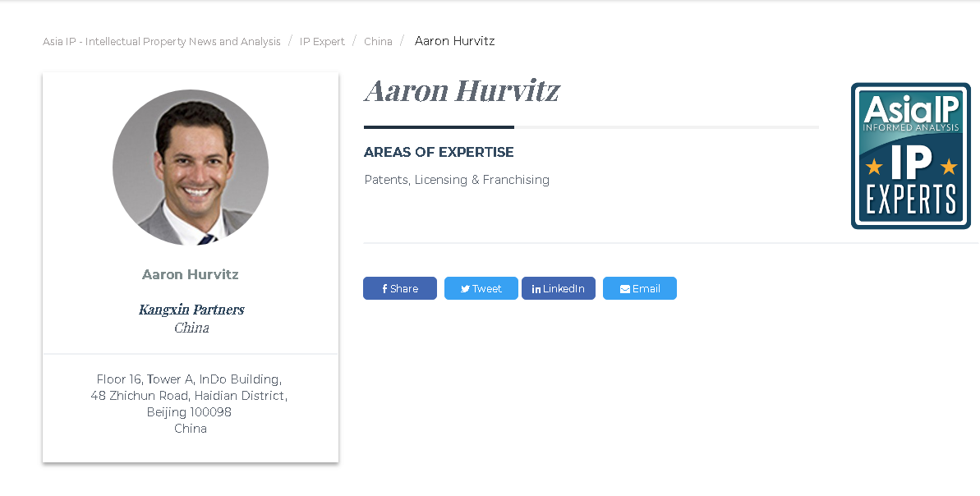Tweet this expert profile

[481, 288]
